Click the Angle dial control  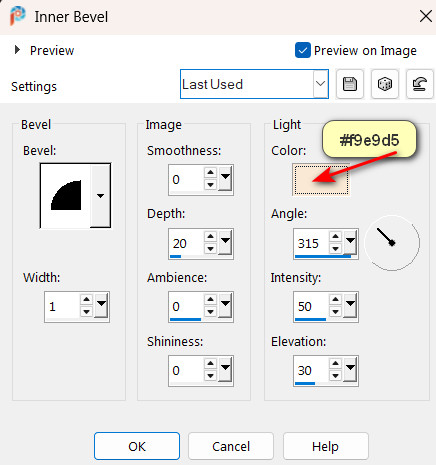pyautogui.click(x=392, y=243)
